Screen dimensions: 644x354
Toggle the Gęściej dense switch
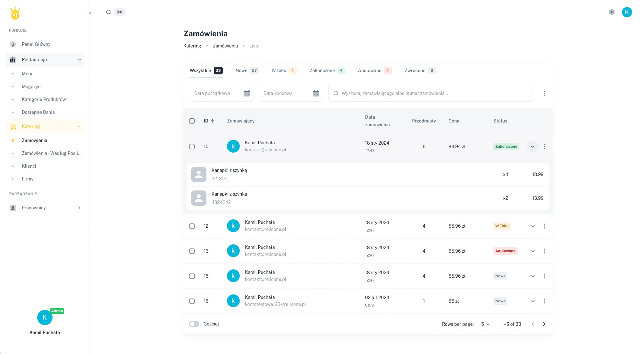194,324
